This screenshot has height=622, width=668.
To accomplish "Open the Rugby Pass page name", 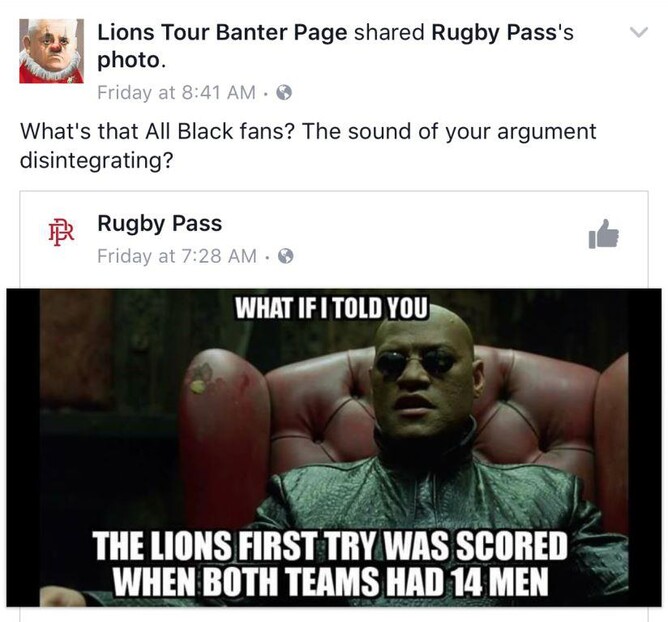I will tap(160, 223).
